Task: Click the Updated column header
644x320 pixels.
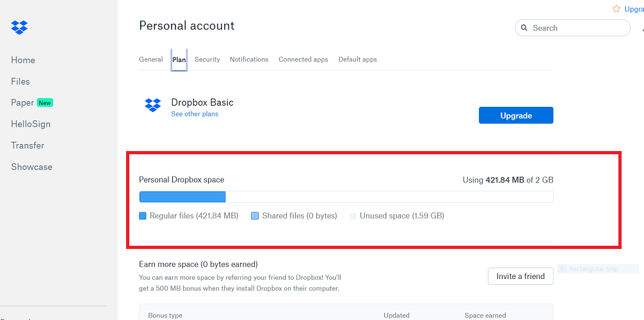Action: 396,316
